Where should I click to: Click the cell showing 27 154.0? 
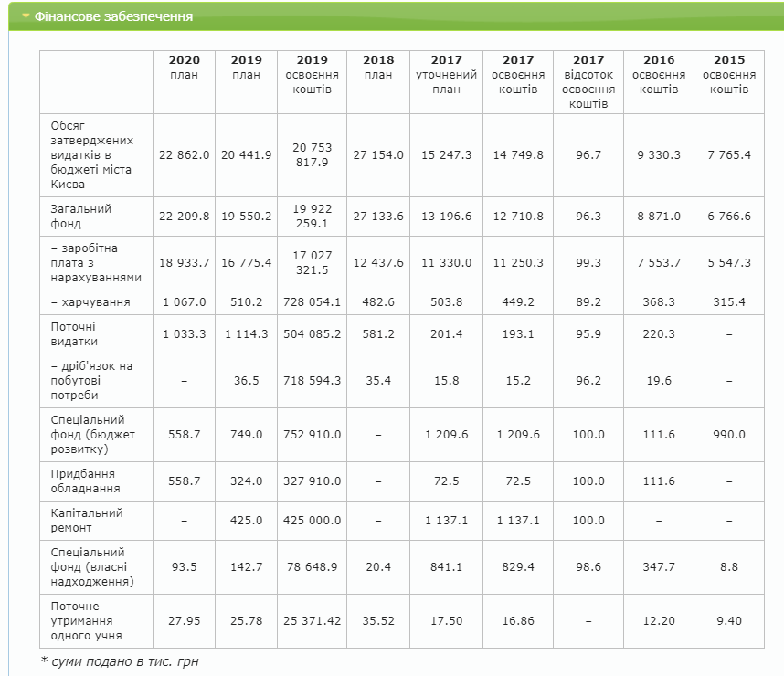point(378,155)
